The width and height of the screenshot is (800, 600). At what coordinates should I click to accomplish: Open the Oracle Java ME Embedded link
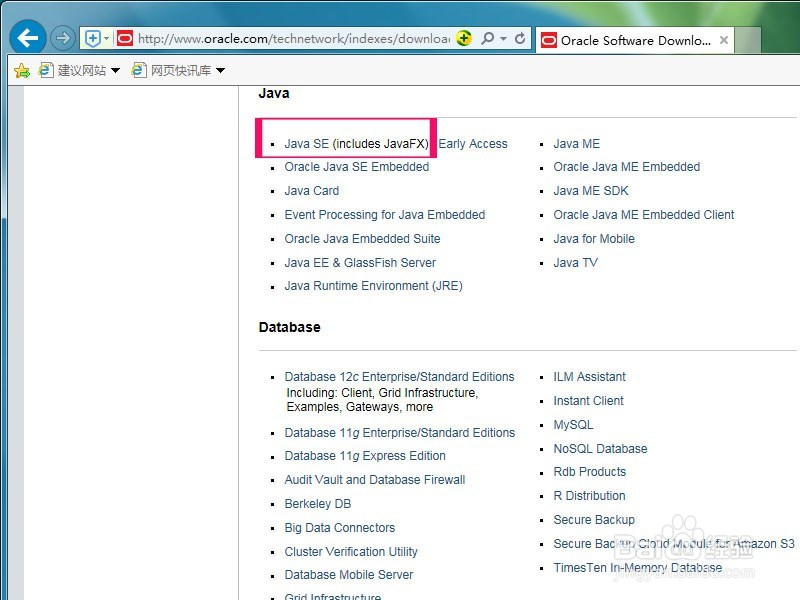coord(627,167)
